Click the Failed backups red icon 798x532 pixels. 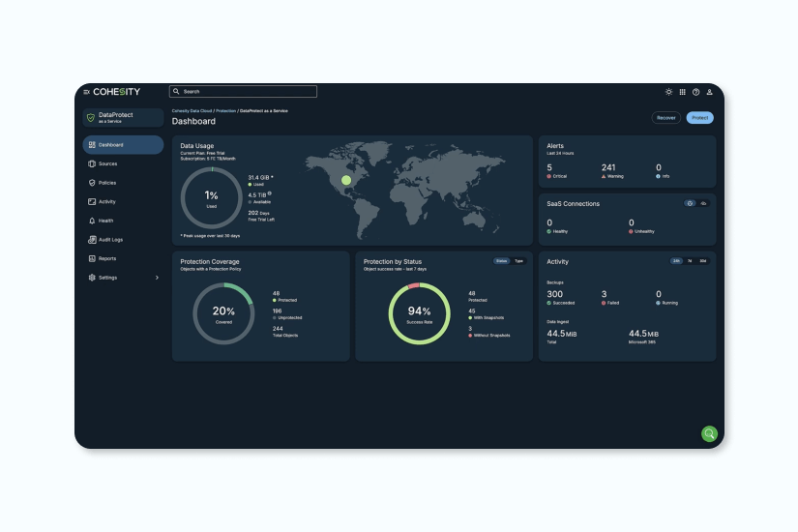click(604, 303)
